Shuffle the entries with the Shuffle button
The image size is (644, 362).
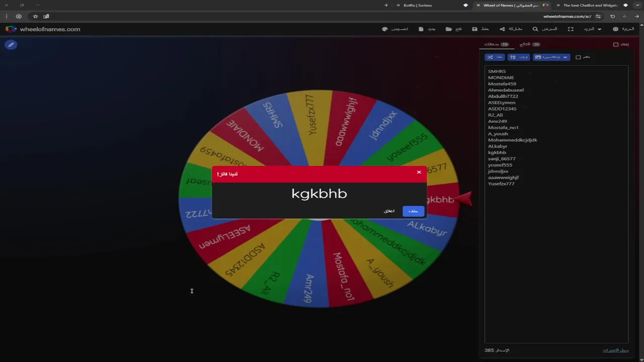pos(495,57)
